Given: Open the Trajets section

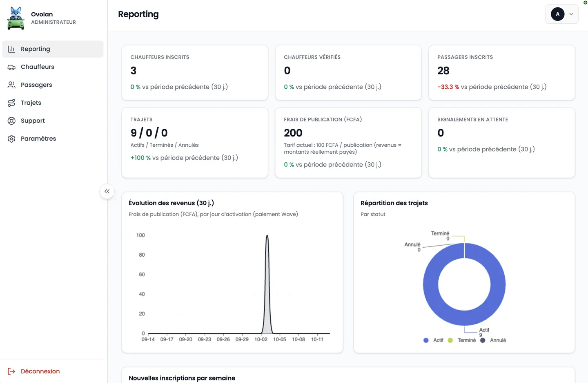Looking at the screenshot, I should coord(53,103).
